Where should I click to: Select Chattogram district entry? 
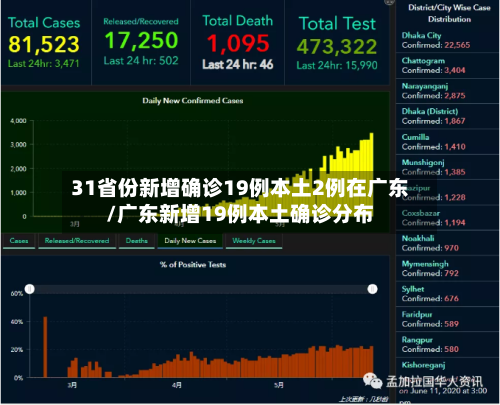[x=447, y=65]
